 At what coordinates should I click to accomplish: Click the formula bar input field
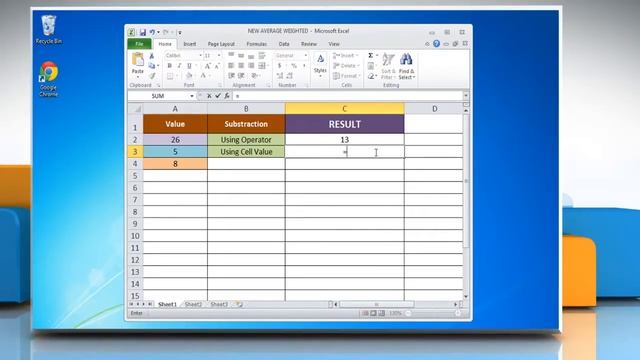tap(348, 96)
